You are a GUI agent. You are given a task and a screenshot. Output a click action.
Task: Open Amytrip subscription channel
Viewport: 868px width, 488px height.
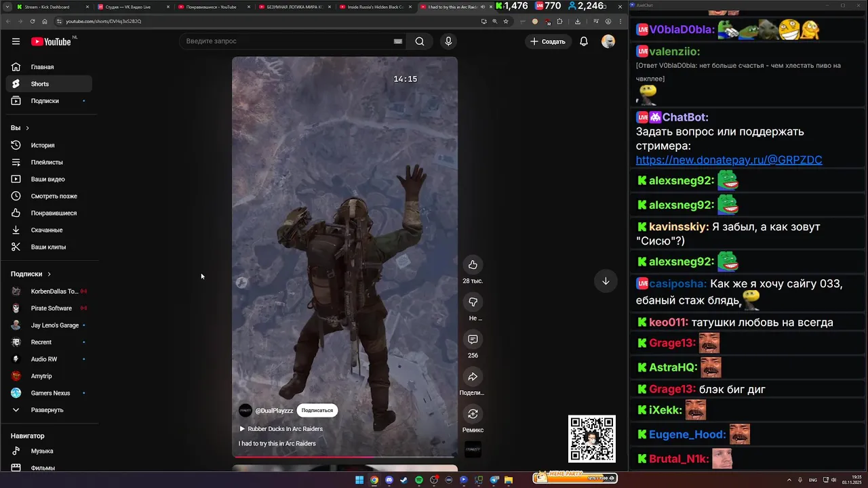point(49,376)
